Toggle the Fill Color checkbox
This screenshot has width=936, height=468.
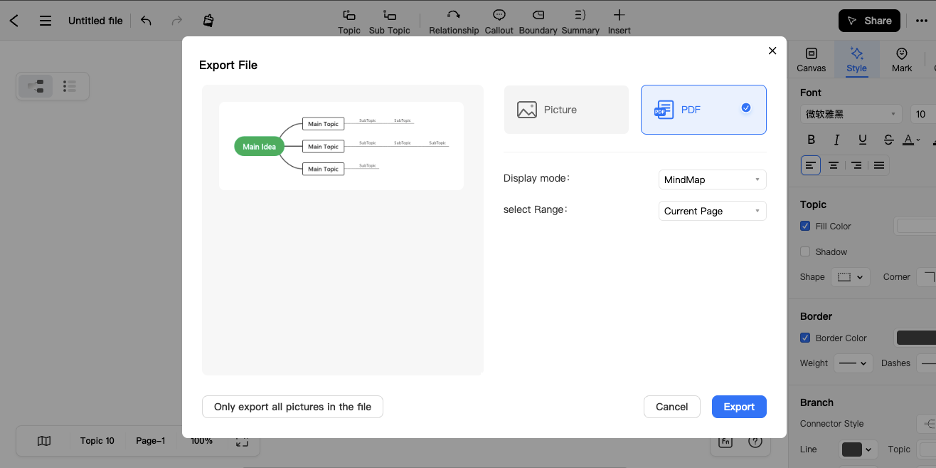[x=805, y=226]
